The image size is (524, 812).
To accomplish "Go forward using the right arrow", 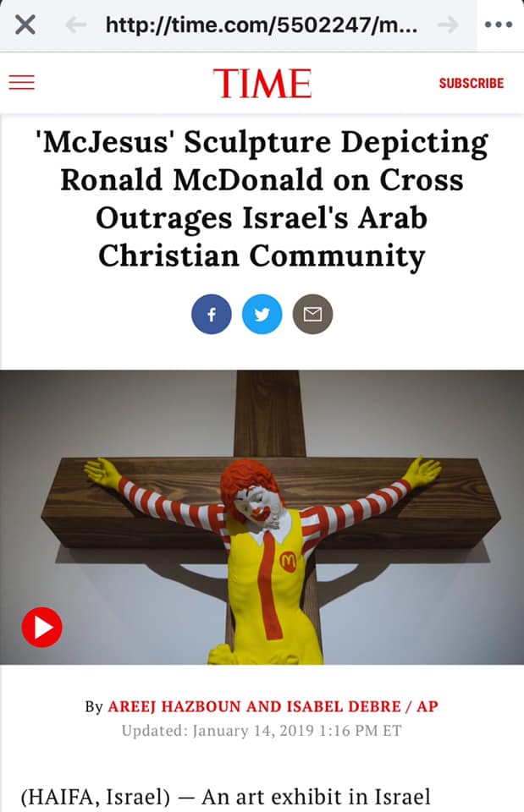I will tap(448, 25).
